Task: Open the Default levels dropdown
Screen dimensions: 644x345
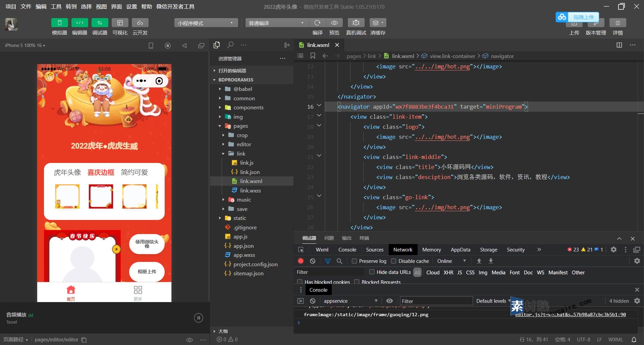Action: (493, 301)
